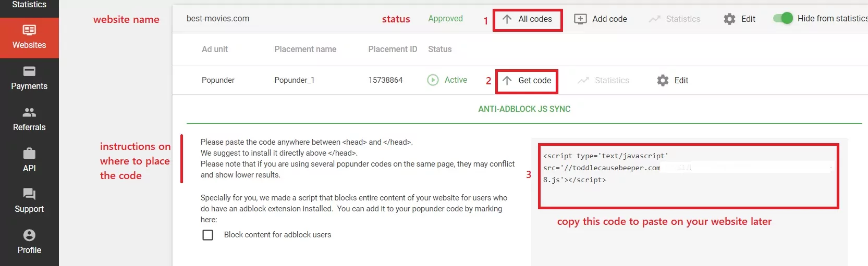Toggle the Hide from statistics switch
Screen dimensions: 868x266
click(783, 18)
